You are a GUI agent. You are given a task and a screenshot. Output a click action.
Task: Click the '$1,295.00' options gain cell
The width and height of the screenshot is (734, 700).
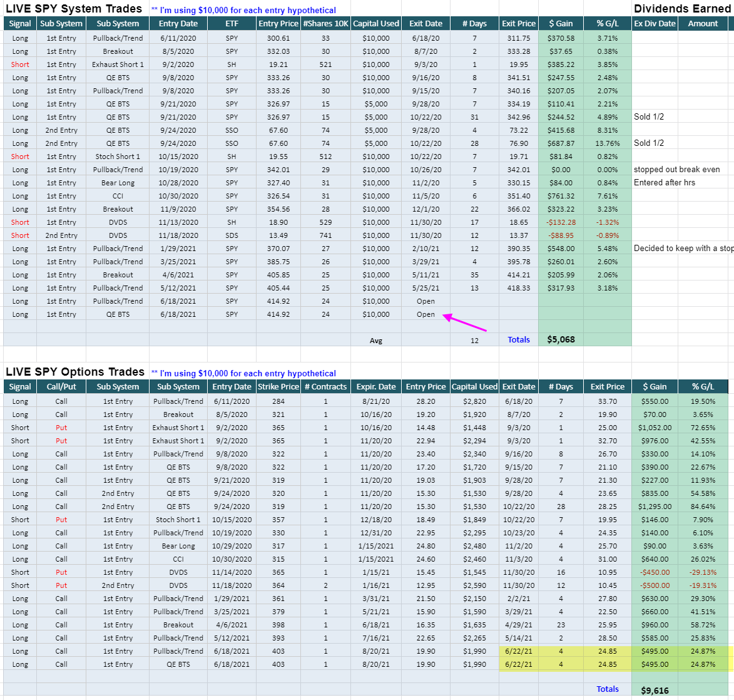[655, 507]
